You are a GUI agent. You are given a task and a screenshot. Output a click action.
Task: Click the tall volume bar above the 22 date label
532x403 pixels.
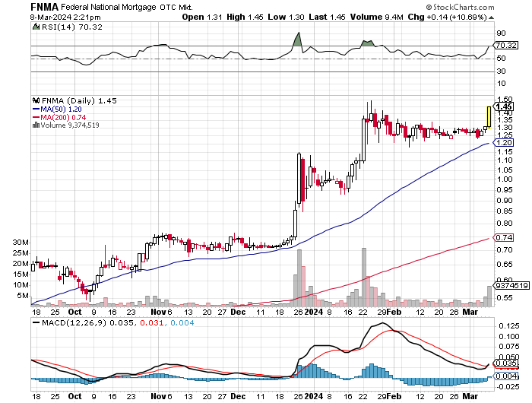[364, 278]
